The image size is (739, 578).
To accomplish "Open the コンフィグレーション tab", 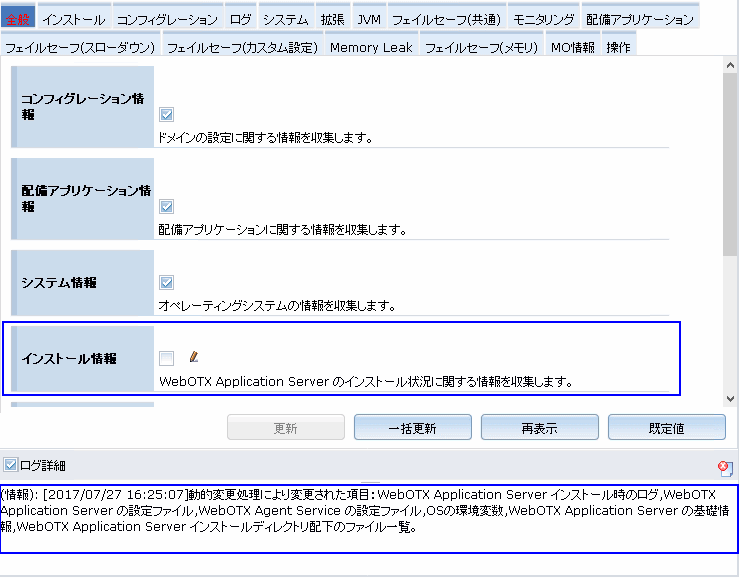I will (166, 19).
